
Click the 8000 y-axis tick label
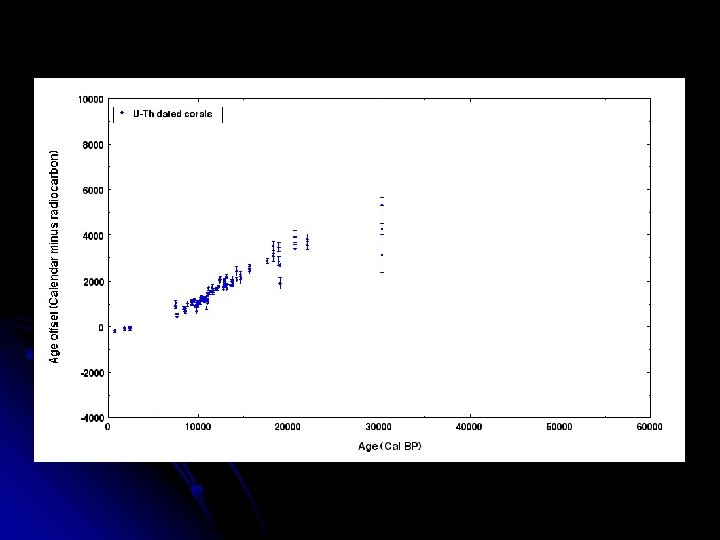point(94,145)
